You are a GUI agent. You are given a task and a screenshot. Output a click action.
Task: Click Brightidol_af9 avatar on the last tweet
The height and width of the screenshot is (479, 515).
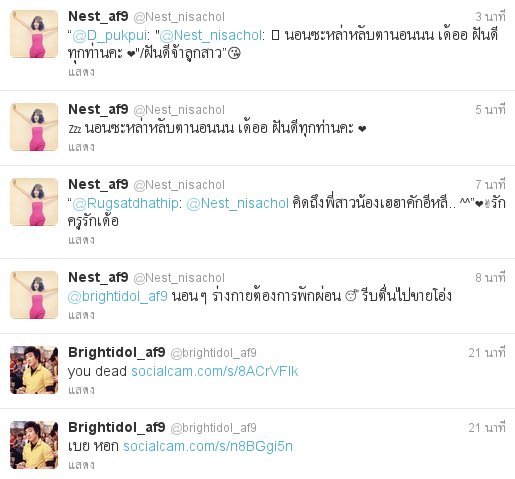coord(34,445)
